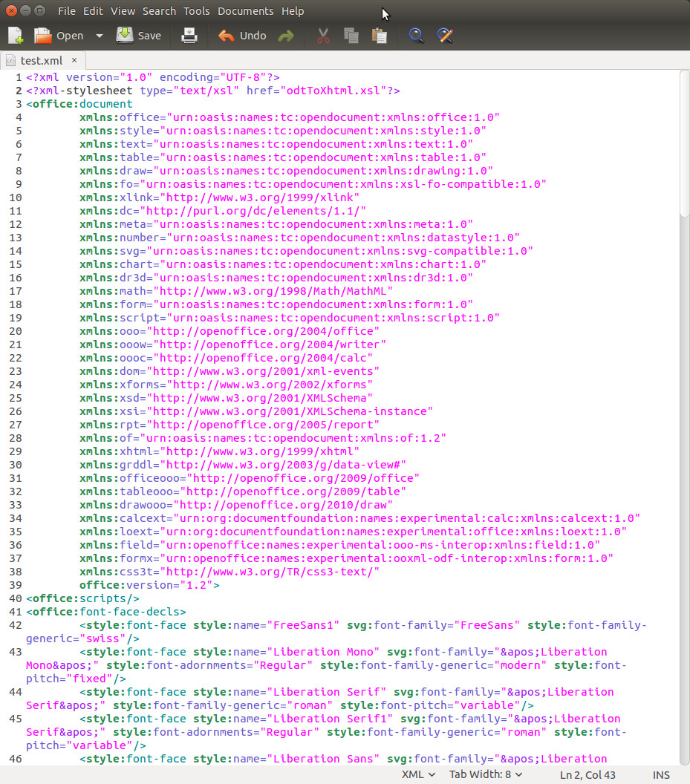Undo the last action
This screenshot has height=784, width=690.
(242, 36)
